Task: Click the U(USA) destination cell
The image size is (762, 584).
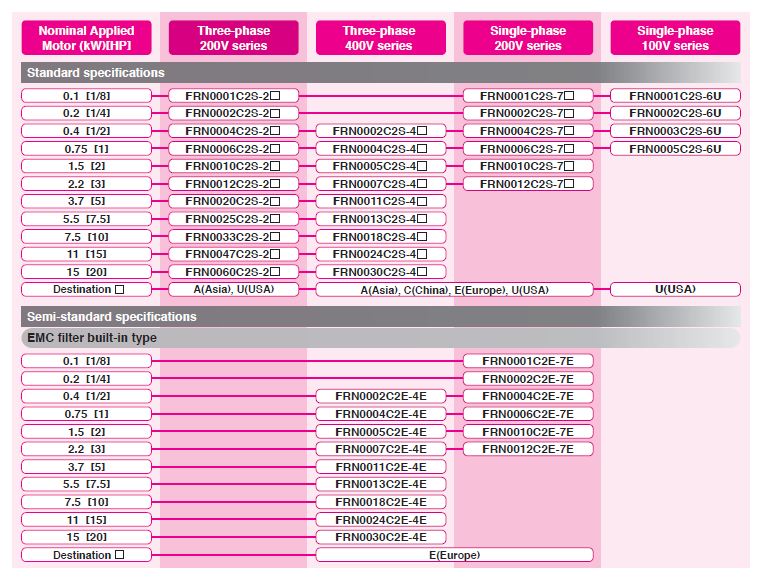Action: coord(675,290)
